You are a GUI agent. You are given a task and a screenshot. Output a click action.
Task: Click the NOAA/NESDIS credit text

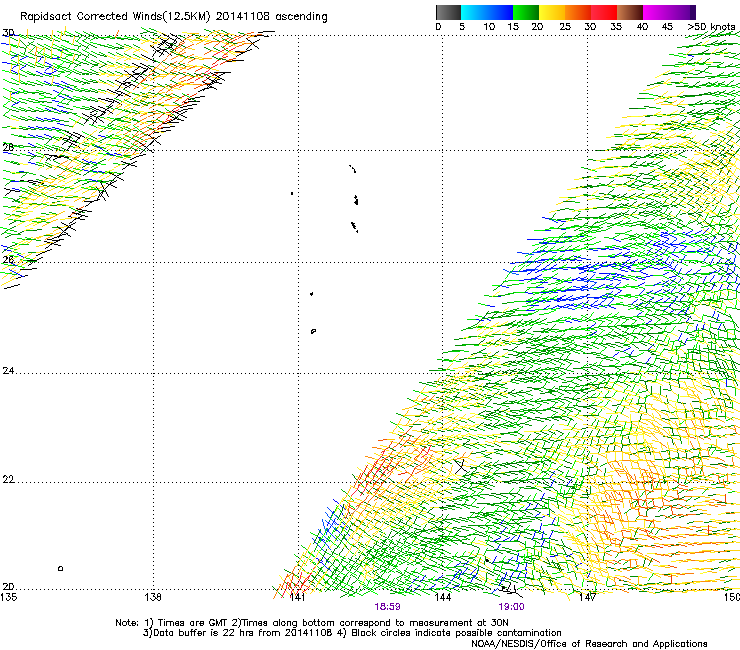point(589,644)
